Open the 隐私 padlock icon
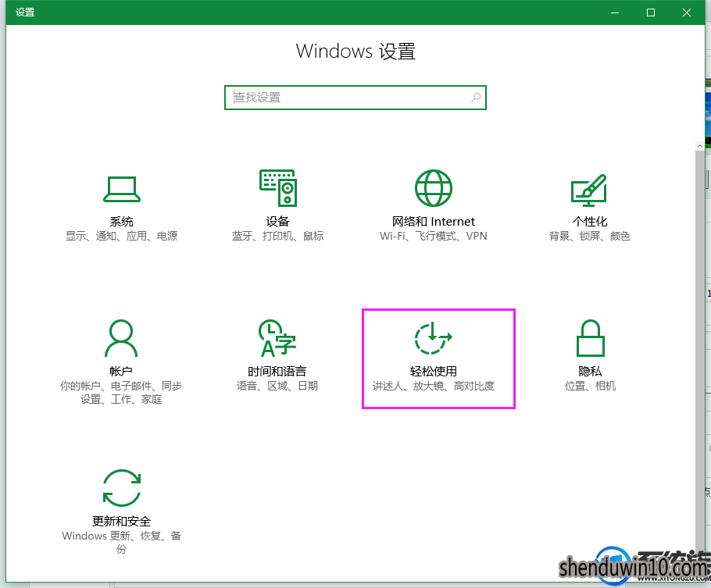 (590, 338)
